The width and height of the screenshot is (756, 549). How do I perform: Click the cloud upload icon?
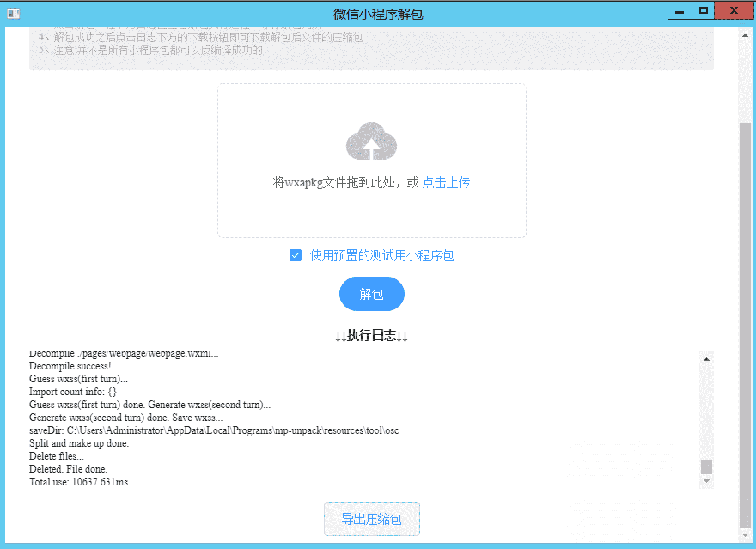point(372,141)
